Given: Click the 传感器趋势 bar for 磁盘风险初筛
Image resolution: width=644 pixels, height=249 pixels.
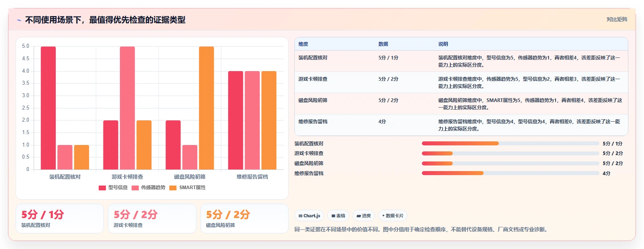Looking at the screenshot, I should pyautogui.click(x=190, y=157).
